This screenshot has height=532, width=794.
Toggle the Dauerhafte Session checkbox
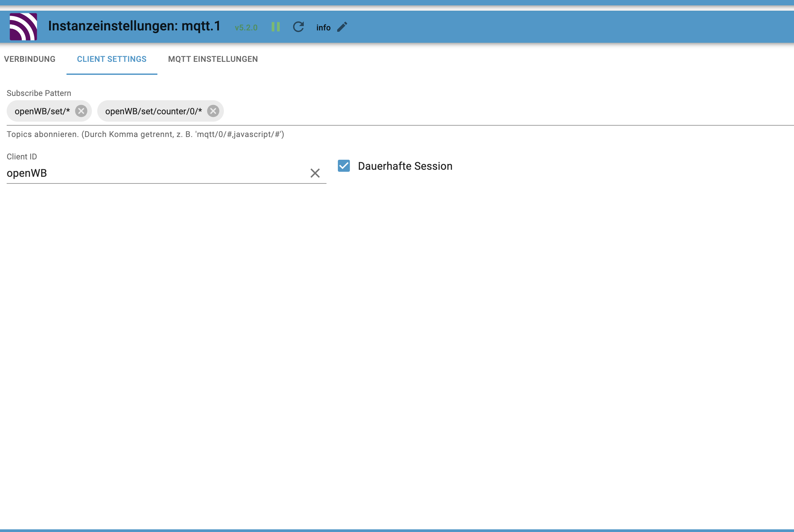click(344, 166)
